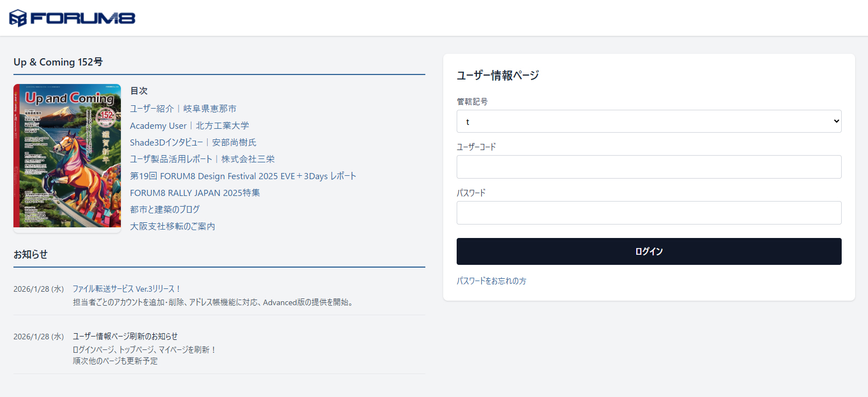The width and height of the screenshot is (868, 397).
Task: Open the 都市と建築のブログ link
Action: 165,209
